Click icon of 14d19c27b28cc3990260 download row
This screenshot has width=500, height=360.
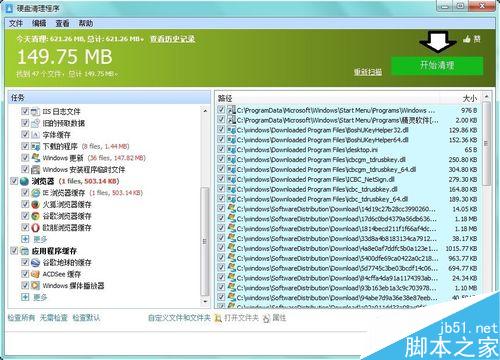pos(231,209)
